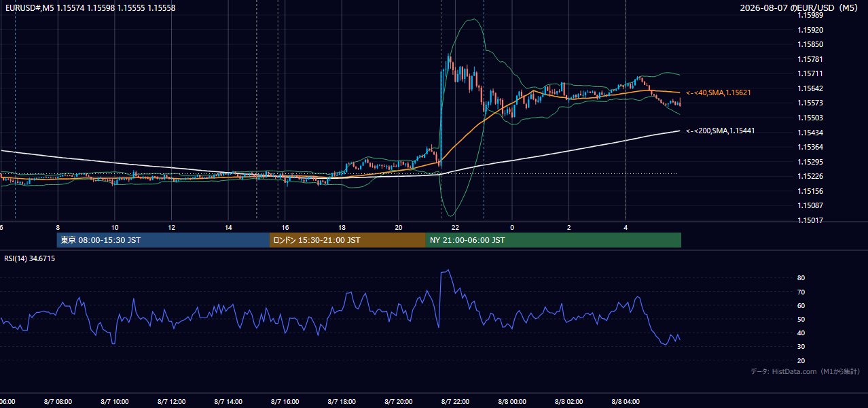
Task: Click the 8/7 18:00 date axis label
Action: pyautogui.click(x=342, y=402)
